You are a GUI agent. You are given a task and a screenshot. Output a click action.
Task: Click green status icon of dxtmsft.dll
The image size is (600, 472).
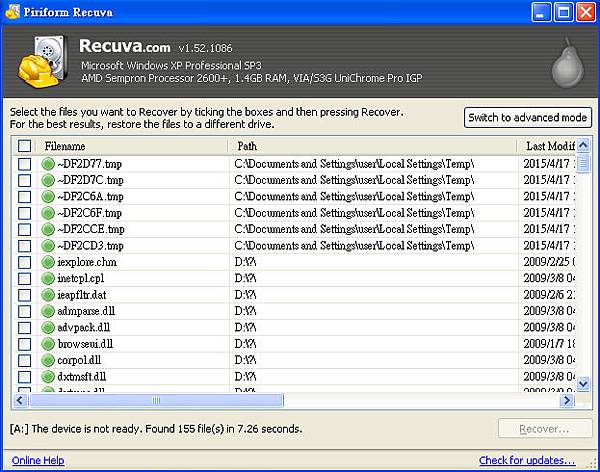pyautogui.click(x=48, y=377)
